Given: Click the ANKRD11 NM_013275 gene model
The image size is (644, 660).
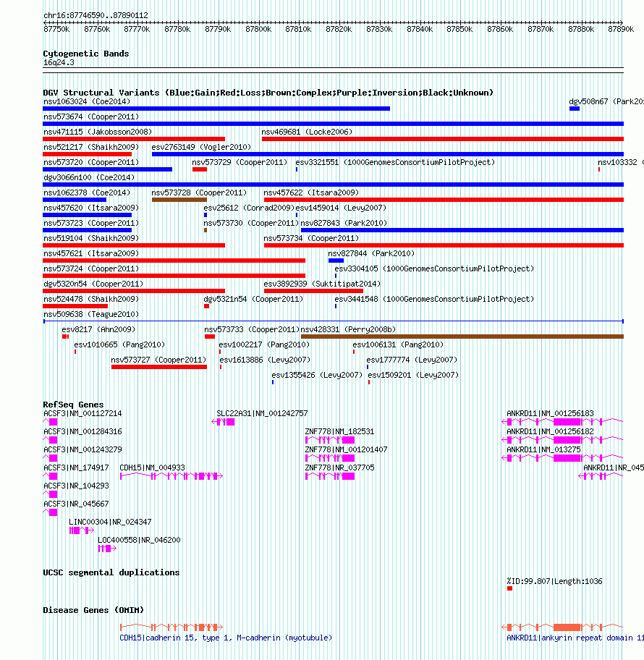Looking at the screenshot, I should tap(562, 458).
